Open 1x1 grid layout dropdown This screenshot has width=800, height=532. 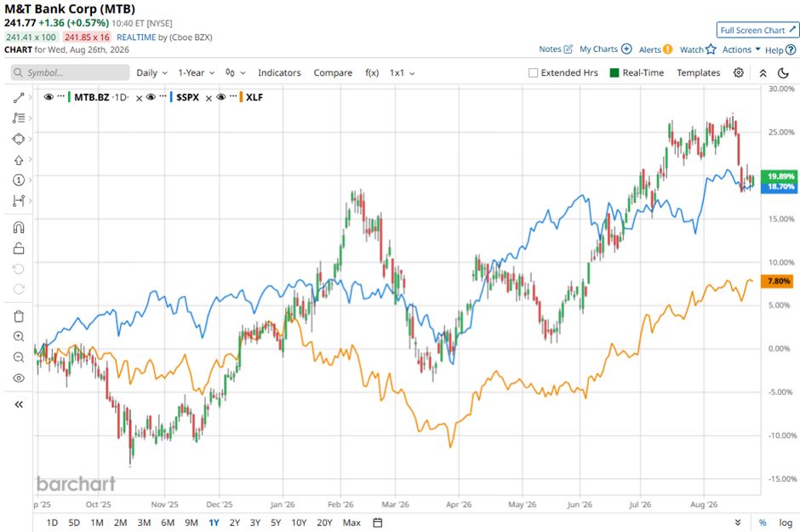click(x=402, y=73)
